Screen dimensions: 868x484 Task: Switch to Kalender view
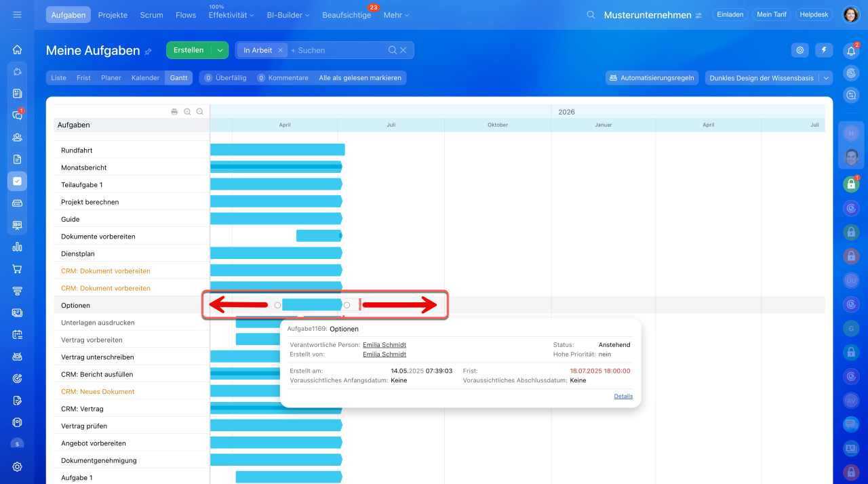click(x=145, y=78)
